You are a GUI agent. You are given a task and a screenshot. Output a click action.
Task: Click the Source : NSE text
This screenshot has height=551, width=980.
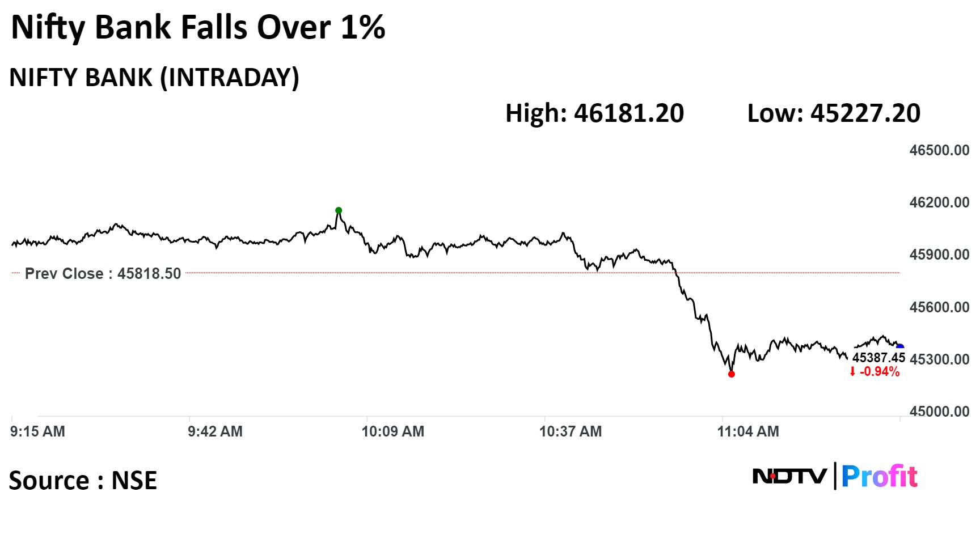pyautogui.click(x=83, y=481)
